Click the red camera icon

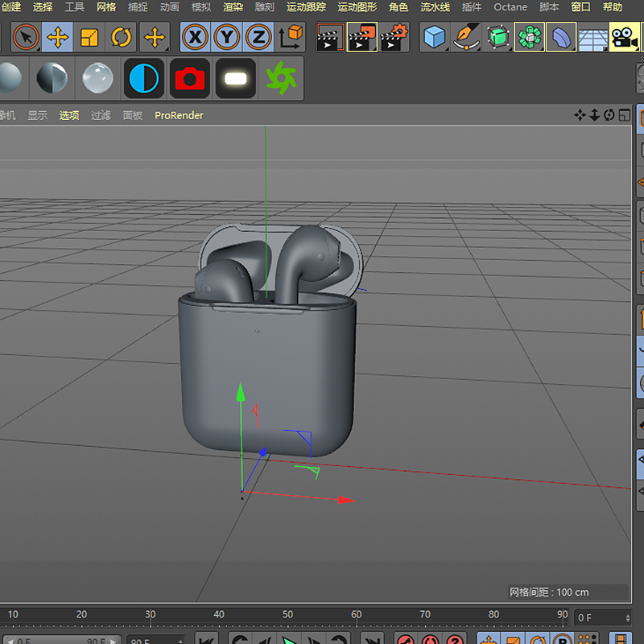tap(190, 78)
